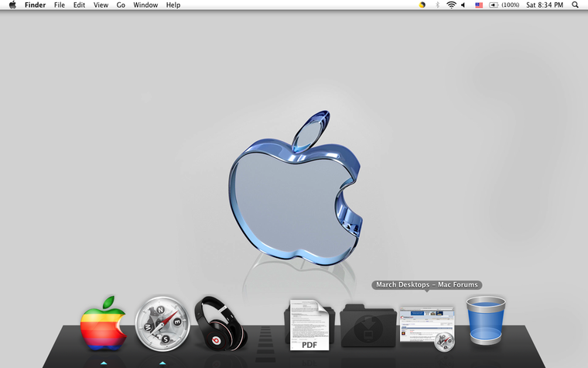This screenshot has height=368, width=588.
Task: Open the File menu
Action: coord(60,5)
